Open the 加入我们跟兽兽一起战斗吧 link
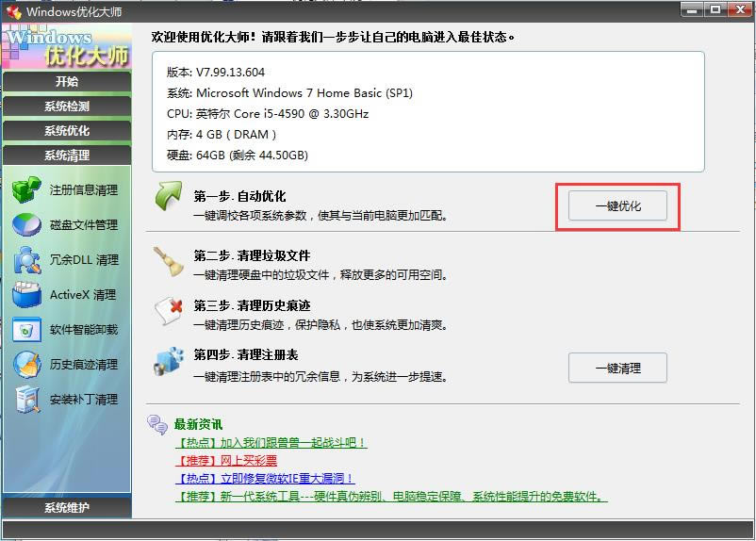This screenshot has width=756, height=541. (x=271, y=443)
